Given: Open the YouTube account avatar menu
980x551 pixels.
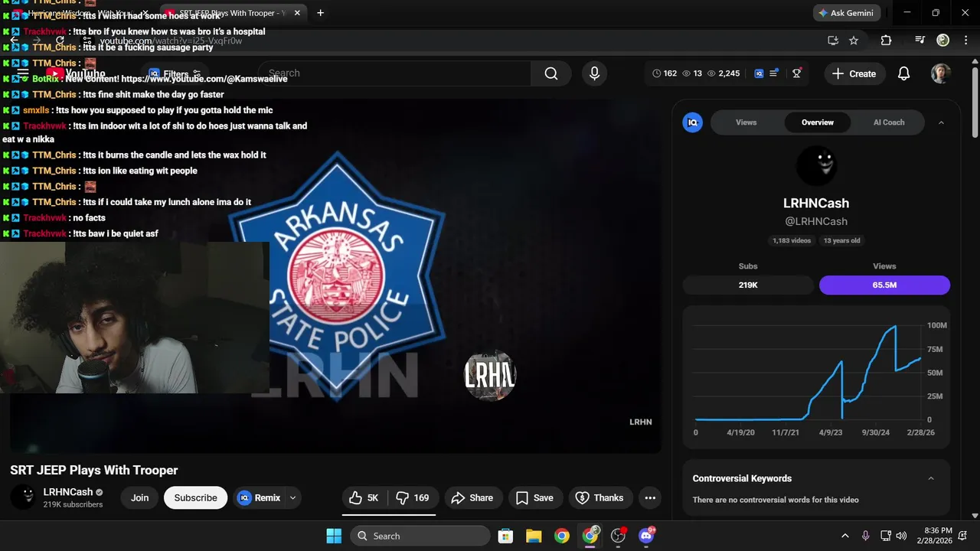Looking at the screenshot, I should click(x=941, y=73).
